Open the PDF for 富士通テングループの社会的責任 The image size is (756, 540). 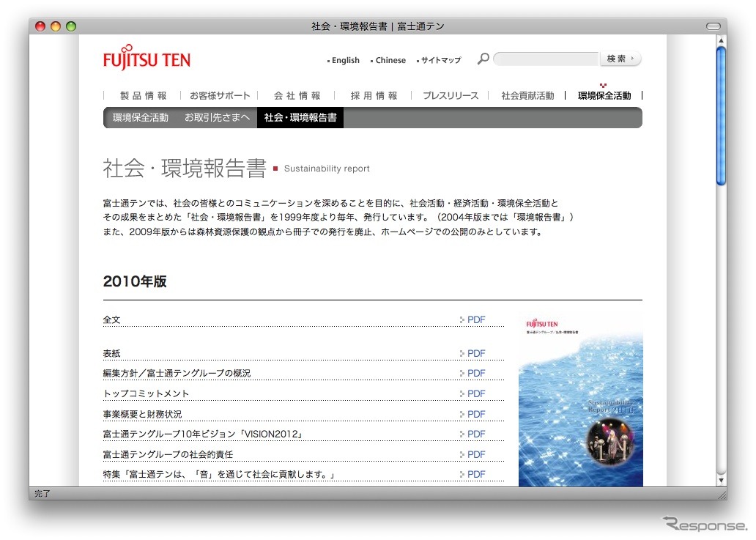[x=475, y=454]
